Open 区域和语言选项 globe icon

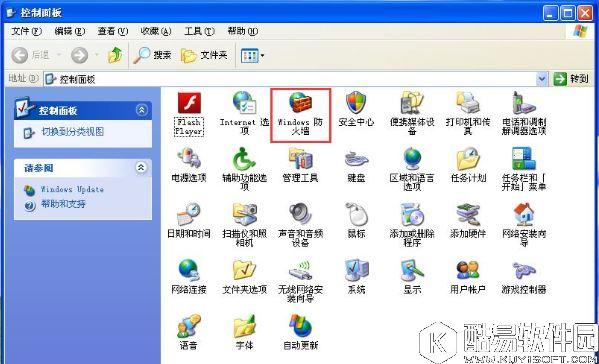pos(412,159)
